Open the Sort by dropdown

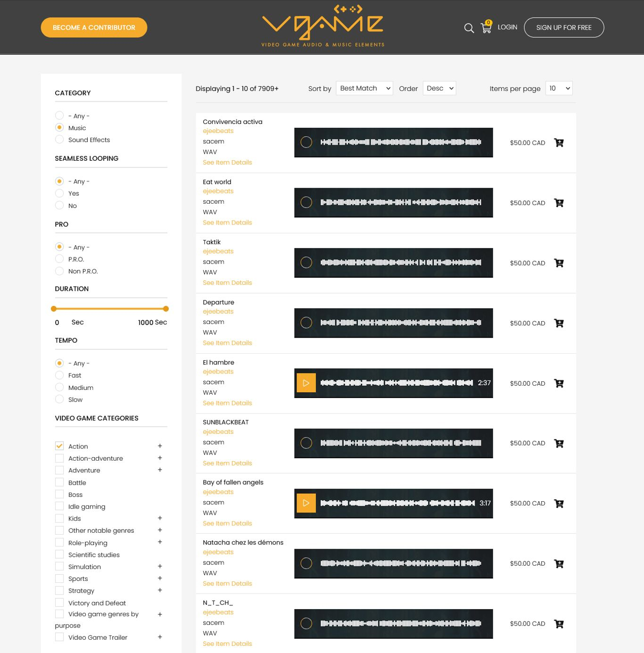coord(364,88)
